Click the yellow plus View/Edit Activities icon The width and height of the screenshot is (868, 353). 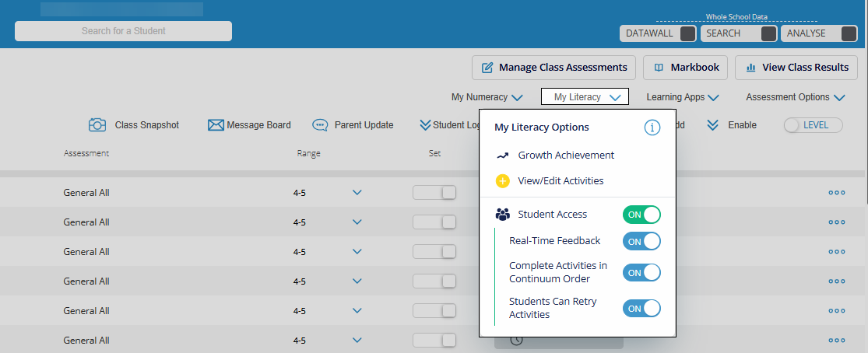[502, 181]
